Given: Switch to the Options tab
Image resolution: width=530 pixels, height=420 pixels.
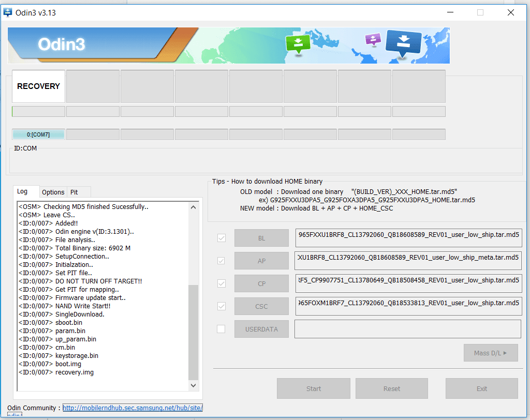Looking at the screenshot, I should (53, 192).
